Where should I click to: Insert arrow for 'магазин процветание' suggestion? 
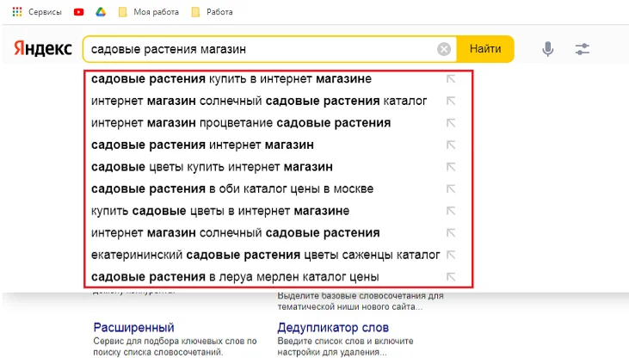(x=451, y=123)
